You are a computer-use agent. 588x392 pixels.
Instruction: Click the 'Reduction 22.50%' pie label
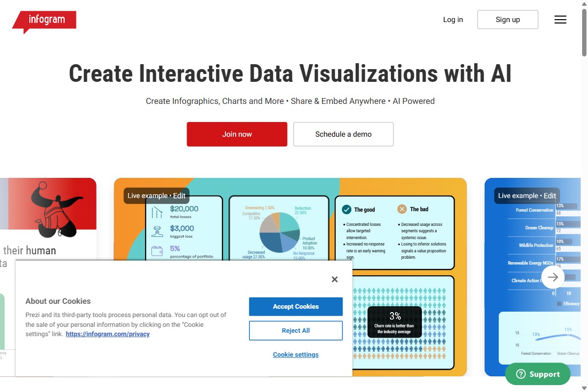[303, 210]
